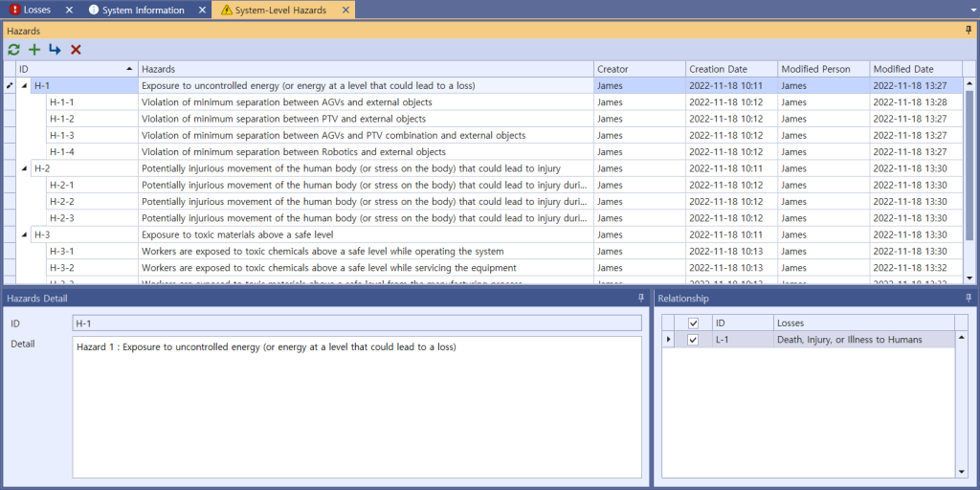Click the blue add sub-hazard arrow icon
The width and height of the screenshot is (980, 490).
pyautogui.click(x=55, y=50)
